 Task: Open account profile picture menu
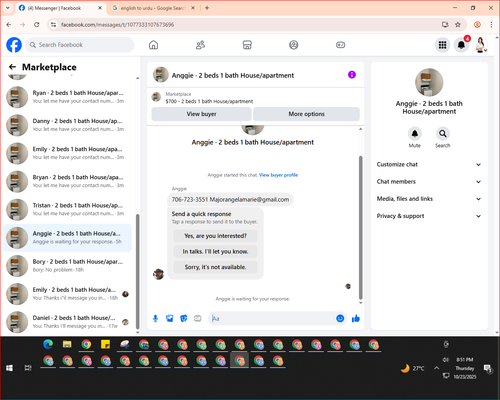pos(480,45)
